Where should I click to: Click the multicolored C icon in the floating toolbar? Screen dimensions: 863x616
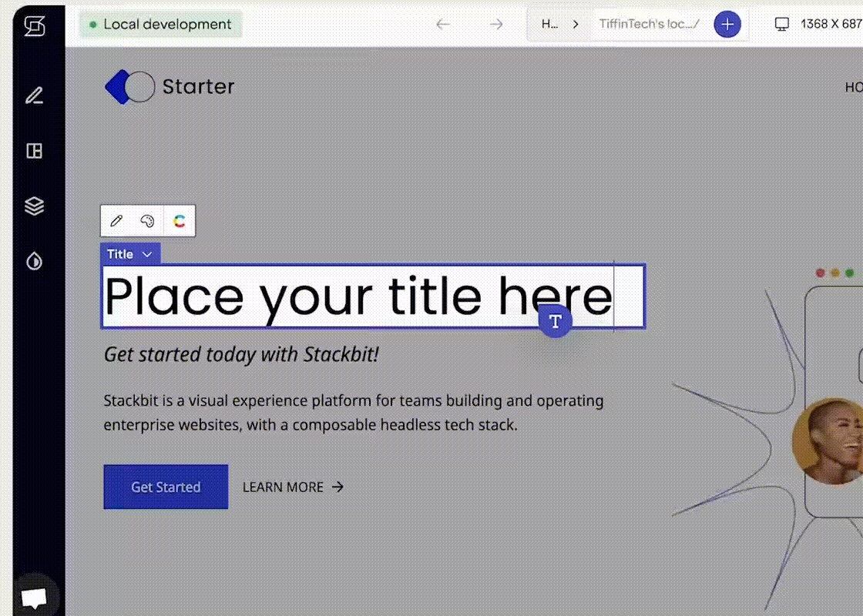tap(180, 221)
